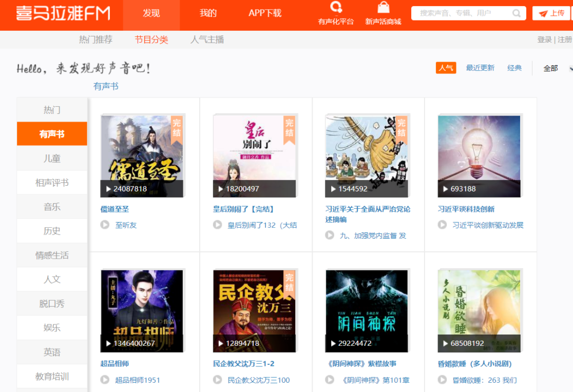Click play count 18200497 on 皇后别闹了 cover

point(239,189)
